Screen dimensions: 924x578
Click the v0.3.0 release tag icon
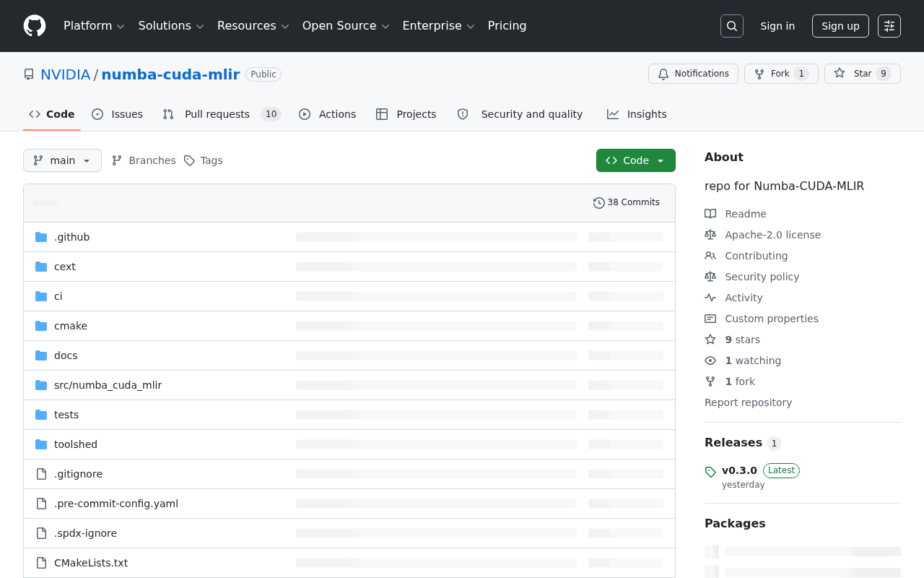point(710,472)
